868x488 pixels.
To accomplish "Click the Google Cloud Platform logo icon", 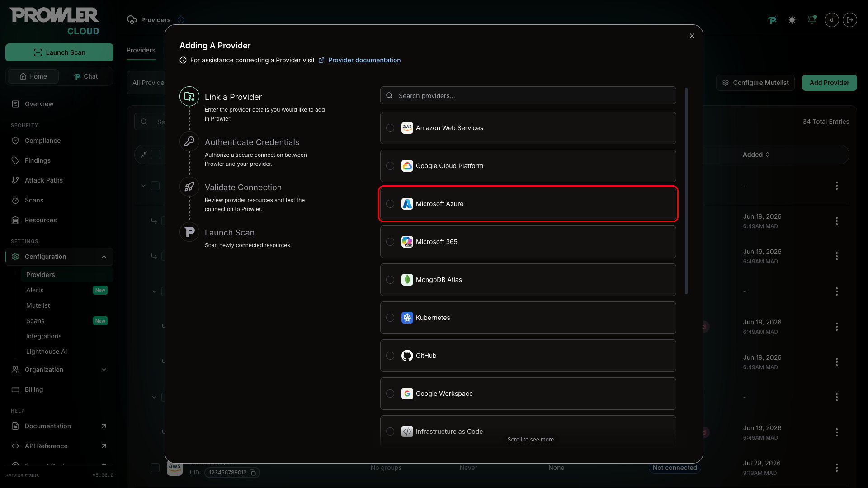I will 407,166.
